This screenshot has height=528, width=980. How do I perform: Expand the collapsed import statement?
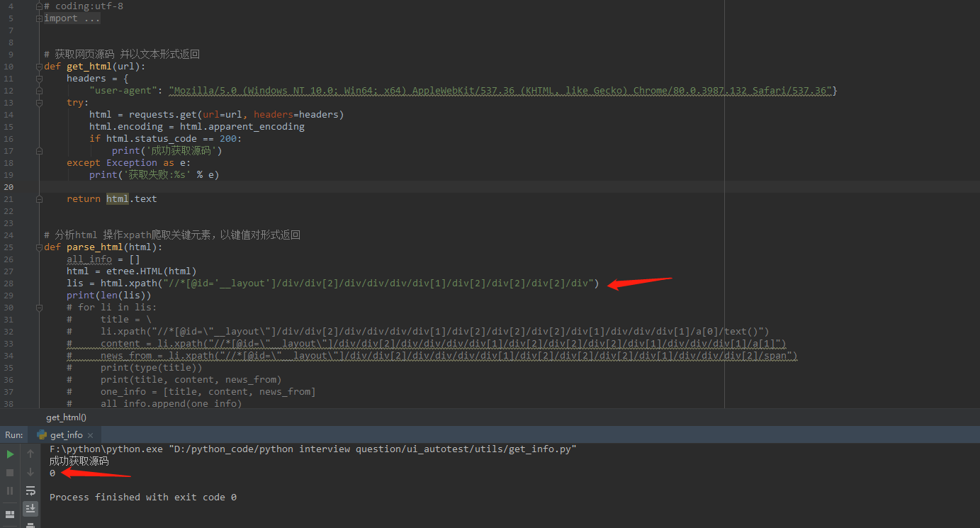tap(40, 18)
